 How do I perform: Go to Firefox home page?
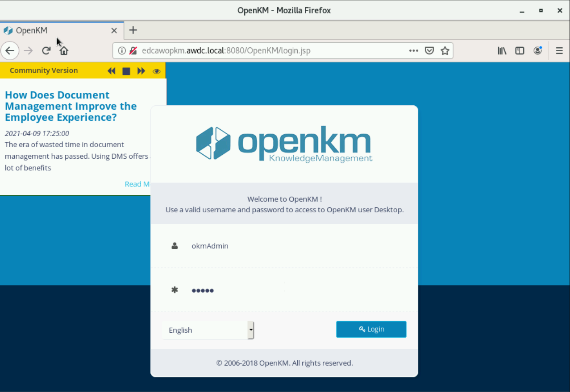64,51
